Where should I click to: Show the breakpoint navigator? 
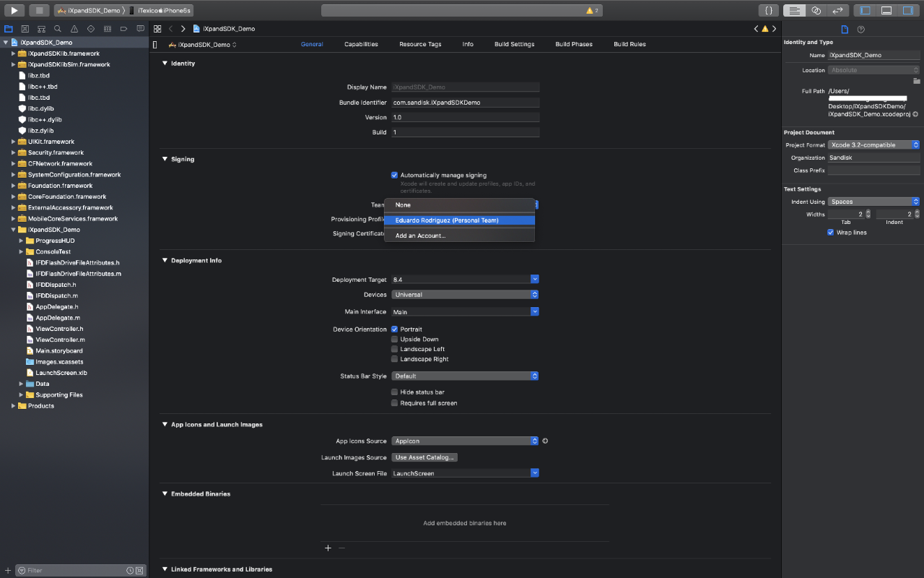pyautogui.click(x=124, y=29)
